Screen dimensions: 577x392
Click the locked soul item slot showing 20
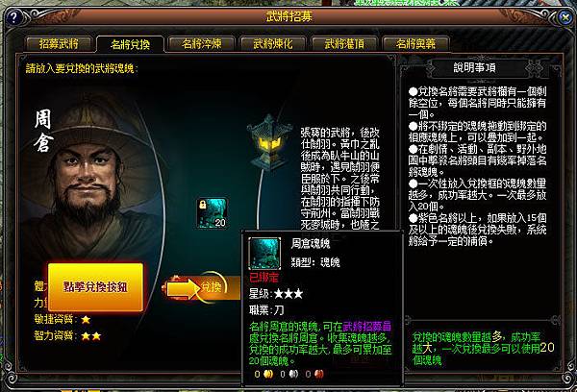212,213
